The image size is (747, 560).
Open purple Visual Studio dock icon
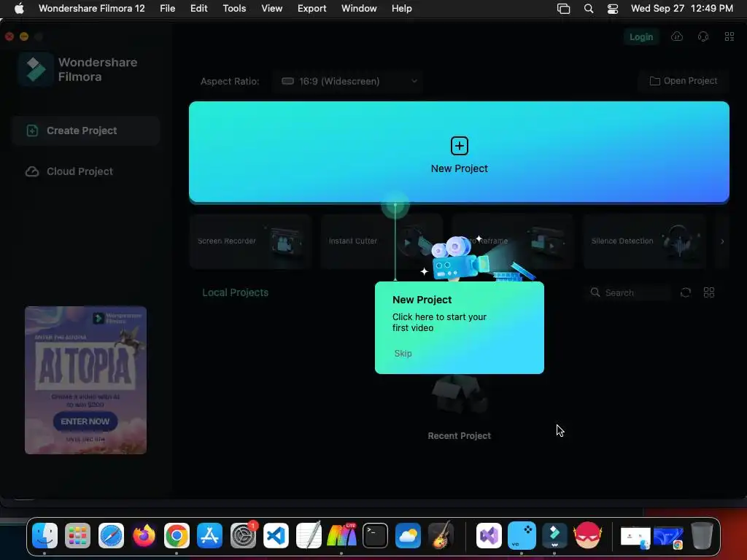point(489,535)
